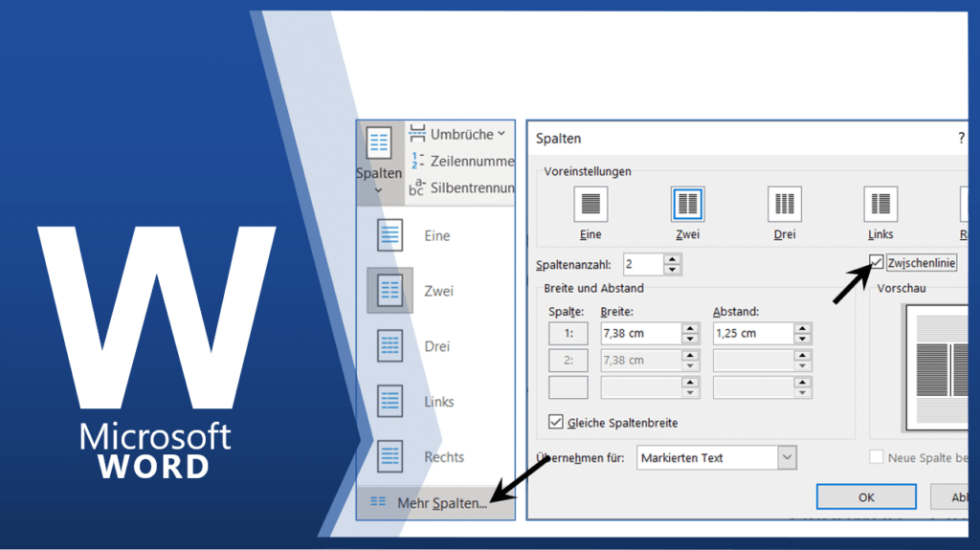Pick the Drei preset icon in dialog

point(784,204)
